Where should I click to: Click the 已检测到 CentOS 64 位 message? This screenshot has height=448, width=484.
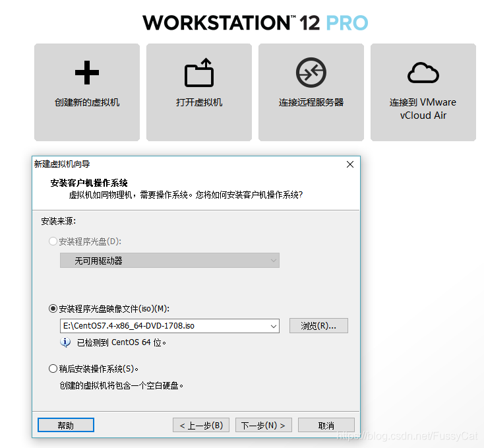coord(121,342)
